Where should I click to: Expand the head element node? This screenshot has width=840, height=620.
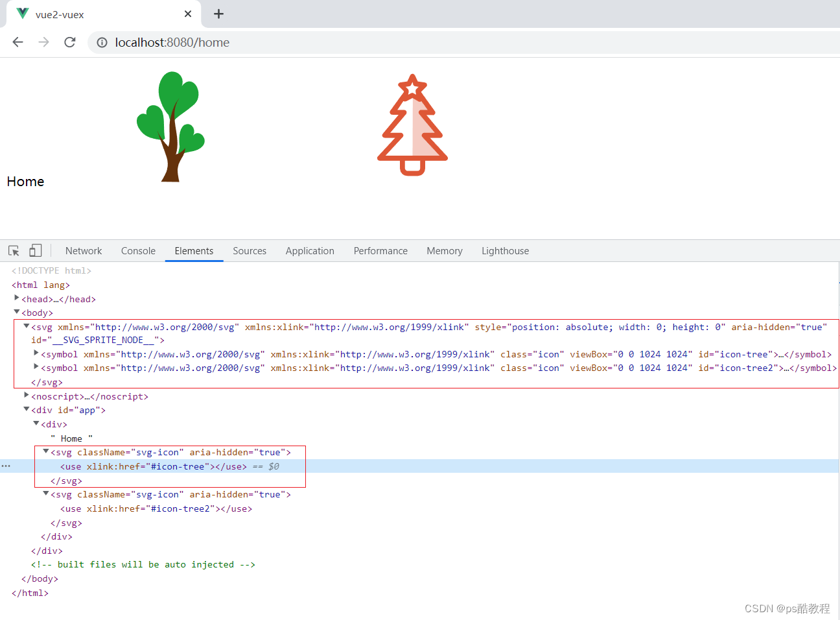[x=16, y=297]
